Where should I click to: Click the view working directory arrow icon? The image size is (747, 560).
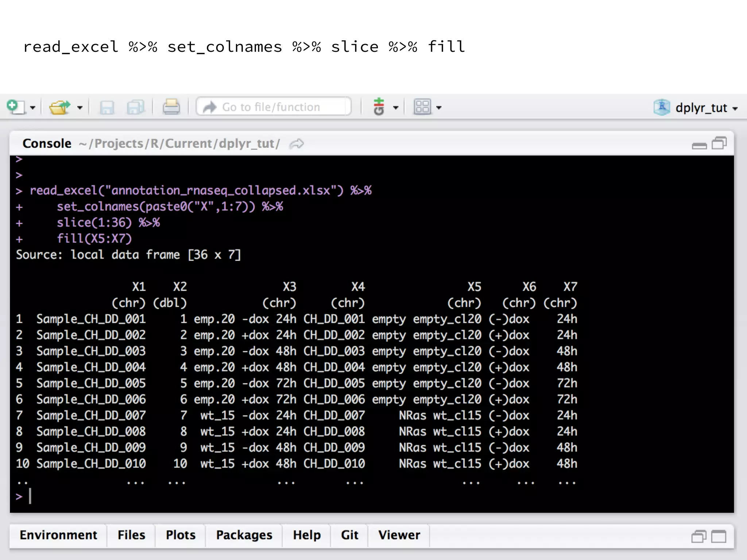(297, 144)
